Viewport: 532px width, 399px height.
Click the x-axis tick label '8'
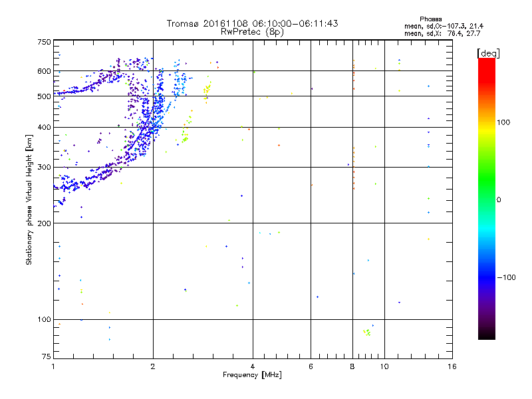coord(352,366)
